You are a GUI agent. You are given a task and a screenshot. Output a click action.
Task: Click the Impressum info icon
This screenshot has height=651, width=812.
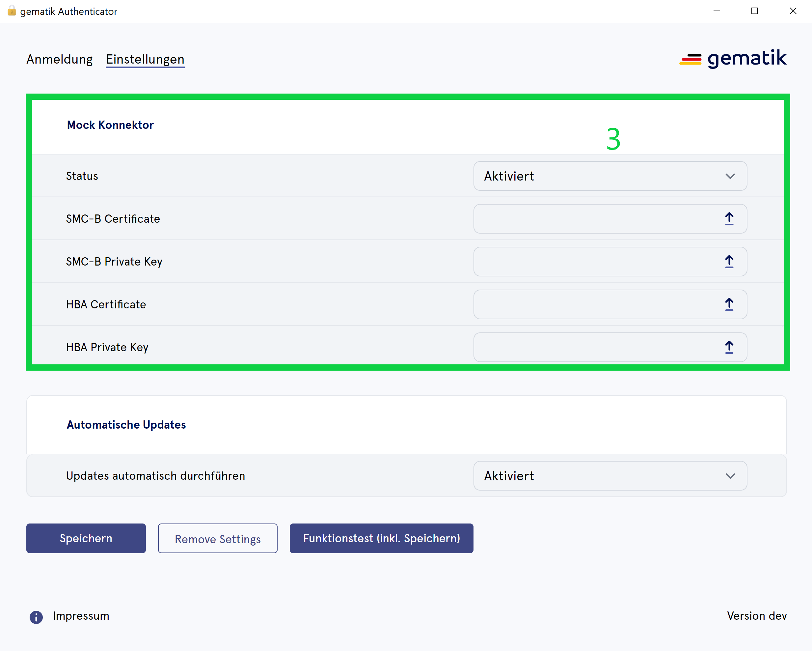pos(36,617)
